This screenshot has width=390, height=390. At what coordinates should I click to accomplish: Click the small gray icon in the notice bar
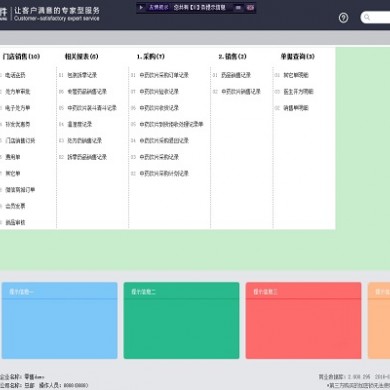click(238, 7)
